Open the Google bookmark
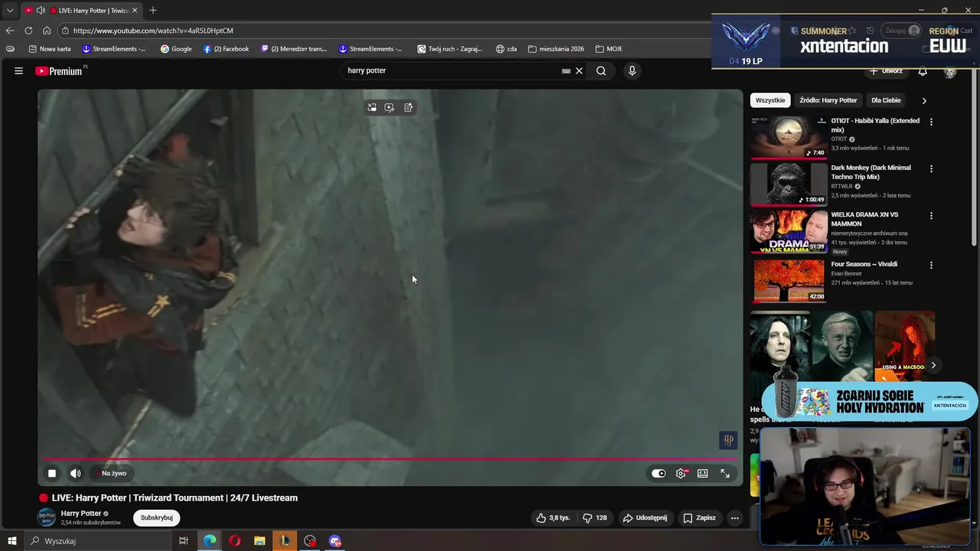Screen dimensions: 980x551 click(x=176, y=49)
